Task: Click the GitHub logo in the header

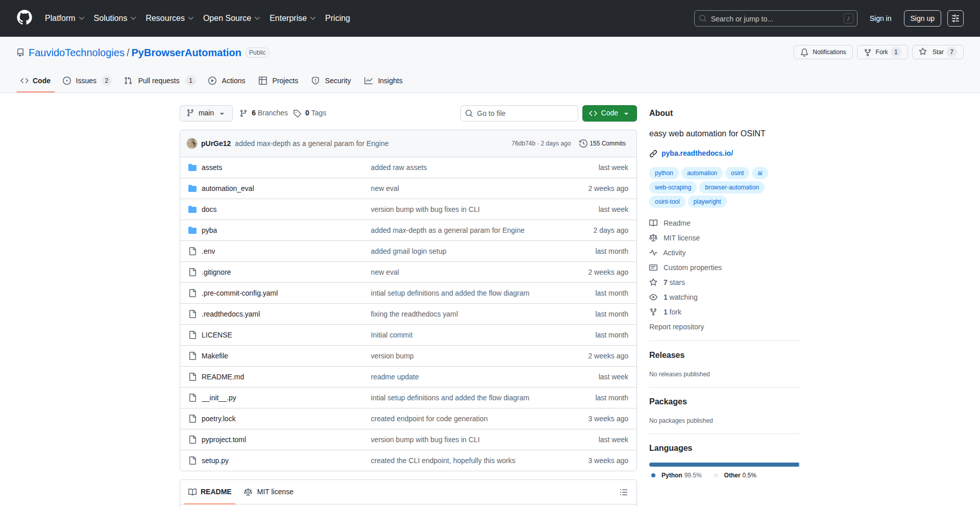Action: click(x=23, y=18)
